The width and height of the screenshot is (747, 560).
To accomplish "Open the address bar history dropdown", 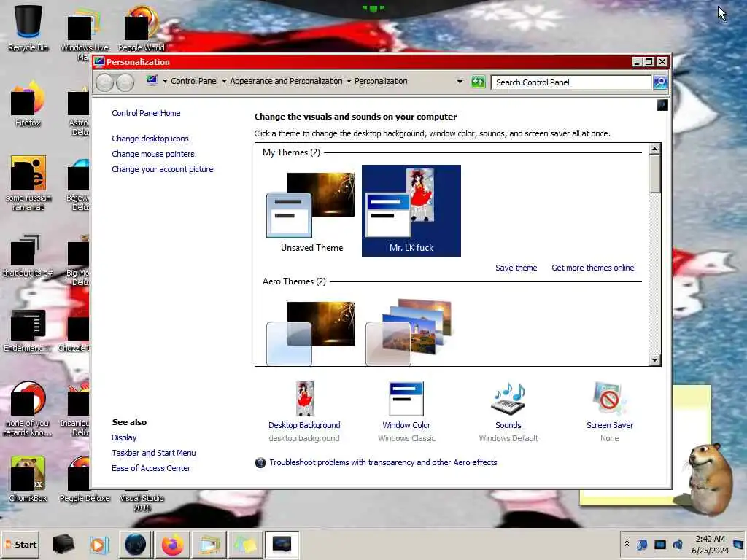I will tap(460, 82).
